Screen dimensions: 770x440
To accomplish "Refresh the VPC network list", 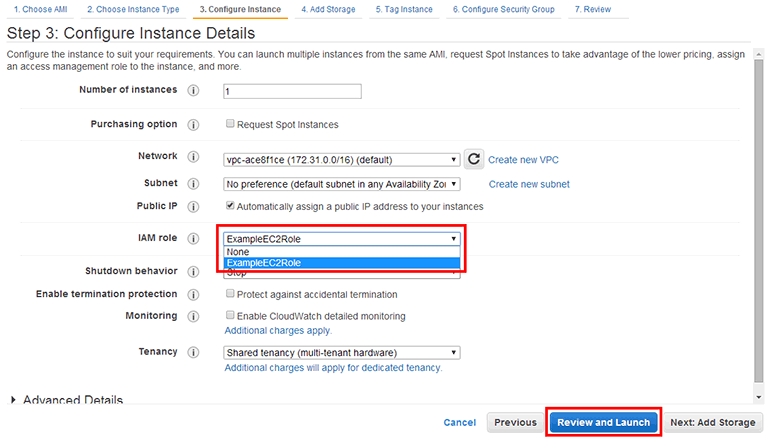I will point(474,159).
